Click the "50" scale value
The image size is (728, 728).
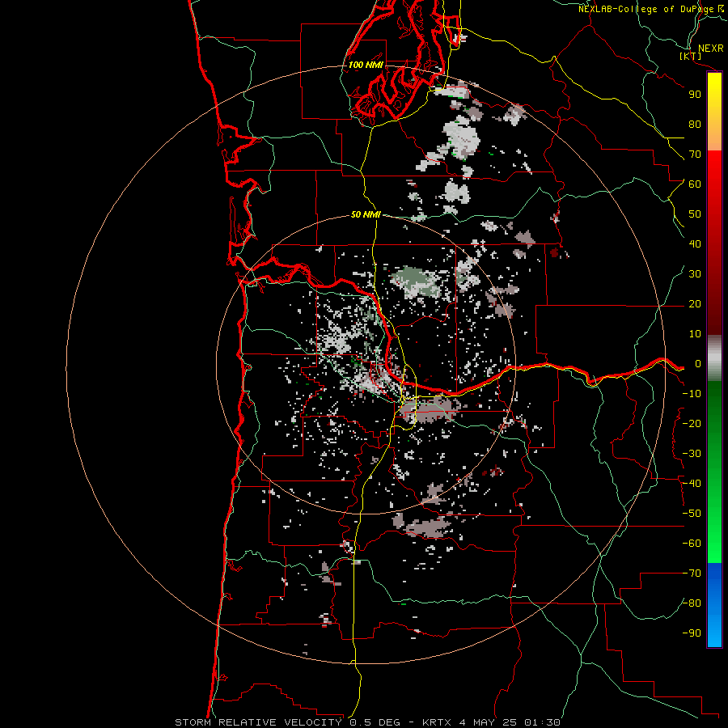(x=695, y=214)
